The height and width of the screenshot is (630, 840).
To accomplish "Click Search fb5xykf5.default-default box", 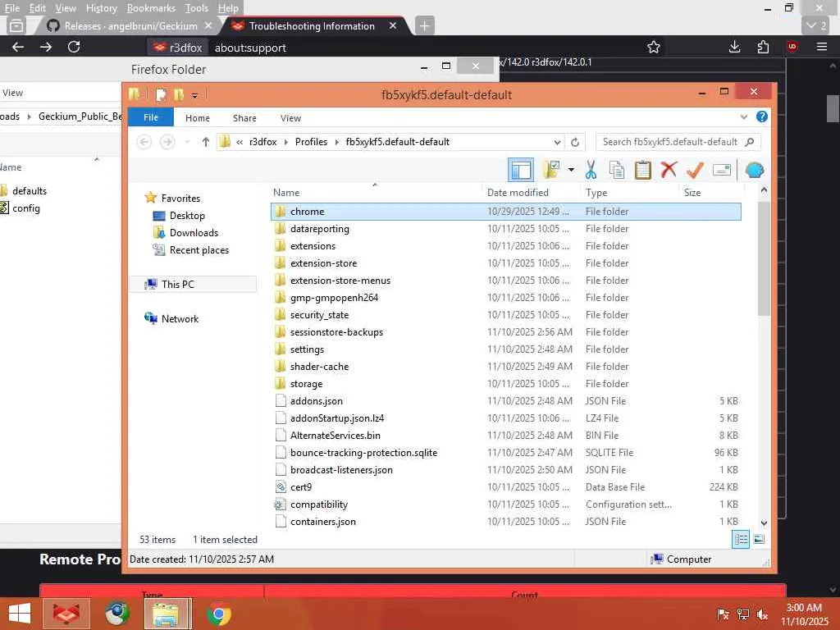I will point(678,142).
